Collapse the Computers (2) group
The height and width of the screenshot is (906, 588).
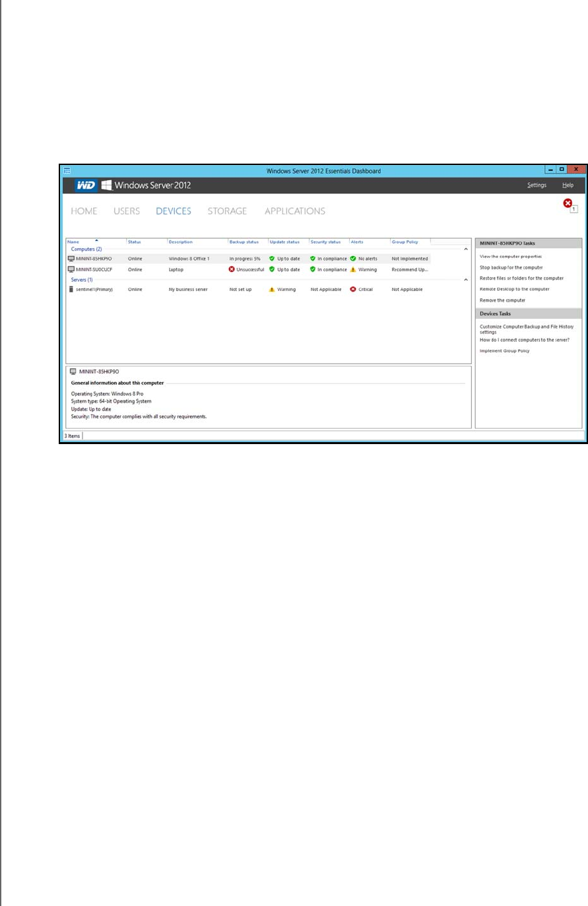pos(466,249)
